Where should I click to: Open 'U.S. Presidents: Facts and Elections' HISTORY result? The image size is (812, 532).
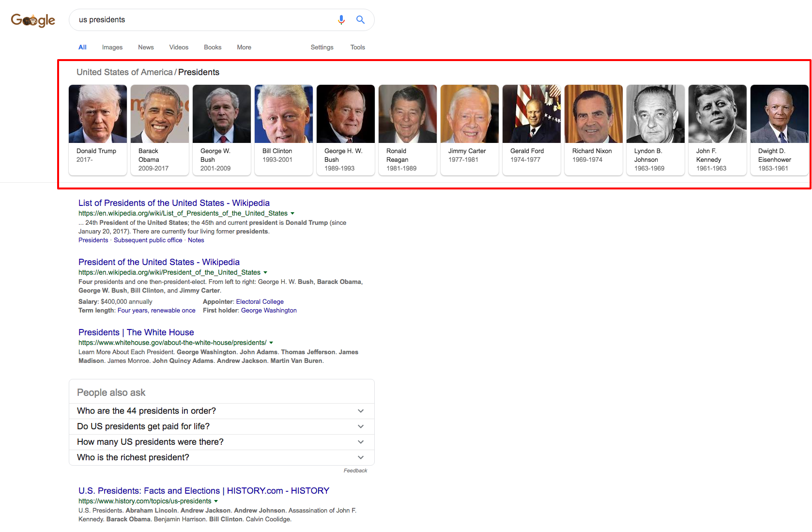click(x=204, y=491)
